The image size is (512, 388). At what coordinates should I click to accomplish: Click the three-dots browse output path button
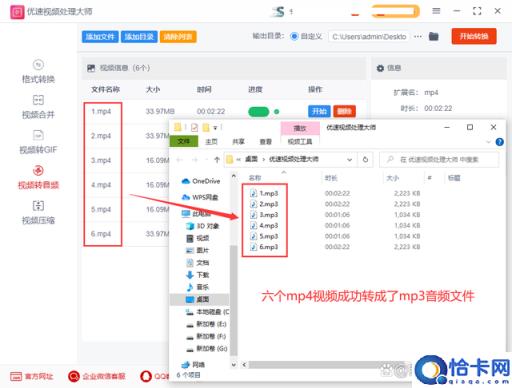tap(418, 36)
